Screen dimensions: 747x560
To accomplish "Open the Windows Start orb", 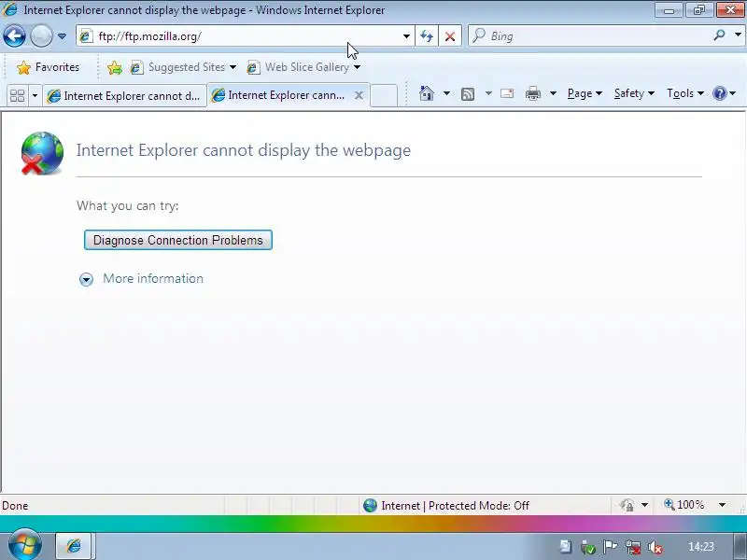I will pyautogui.click(x=25, y=545).
